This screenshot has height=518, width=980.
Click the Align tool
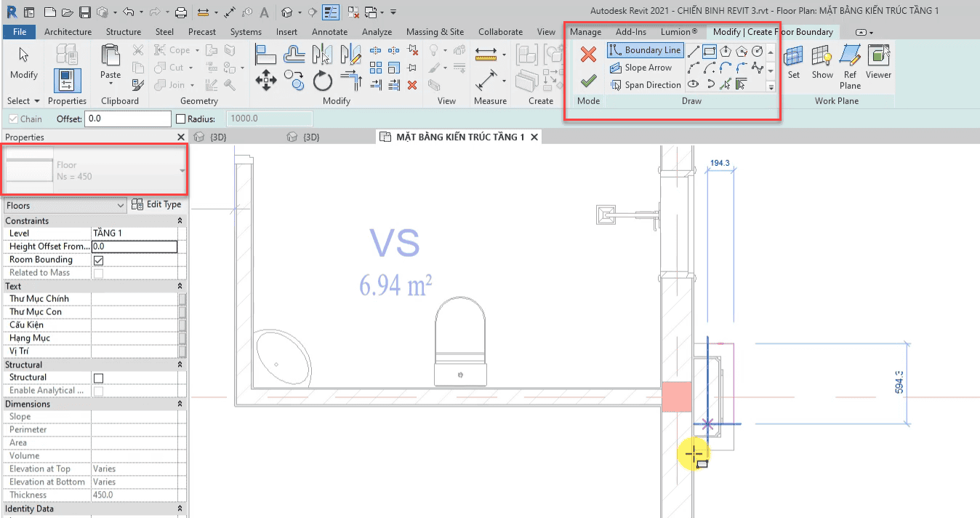pos(265,53)
